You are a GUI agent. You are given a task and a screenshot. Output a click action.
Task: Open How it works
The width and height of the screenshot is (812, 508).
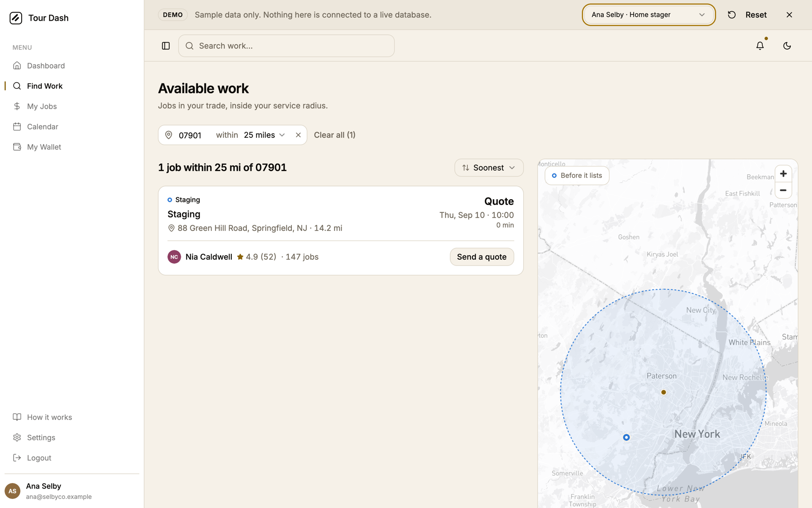click(49, 417)
